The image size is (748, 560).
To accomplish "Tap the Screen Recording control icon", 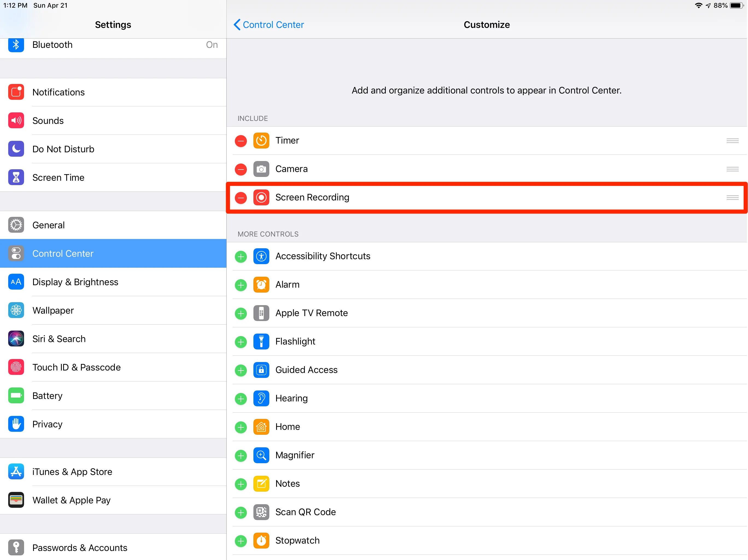I will 261,197.
